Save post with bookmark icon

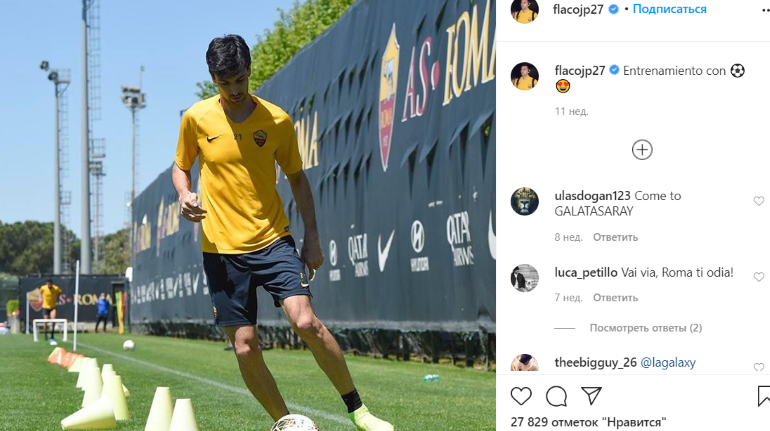point(764,396)
